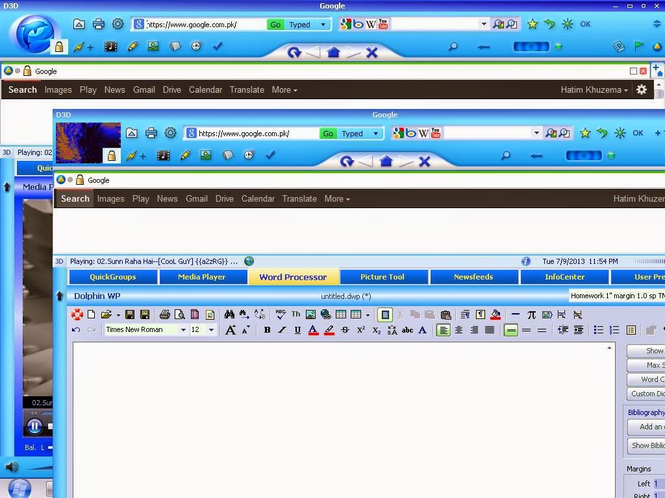Set paragraph alignment to center
665x498 pixels.
point(459,330)
